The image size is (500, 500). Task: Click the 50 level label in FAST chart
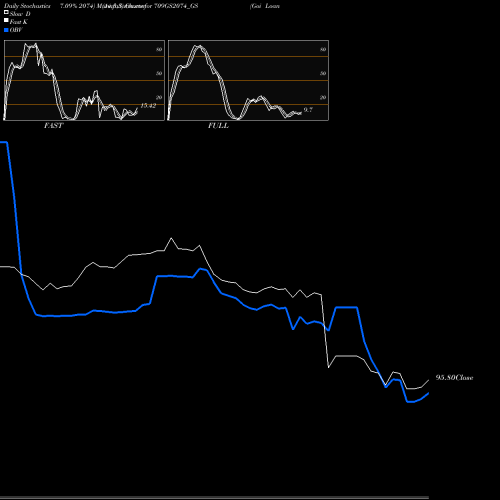tap(159, 73)
